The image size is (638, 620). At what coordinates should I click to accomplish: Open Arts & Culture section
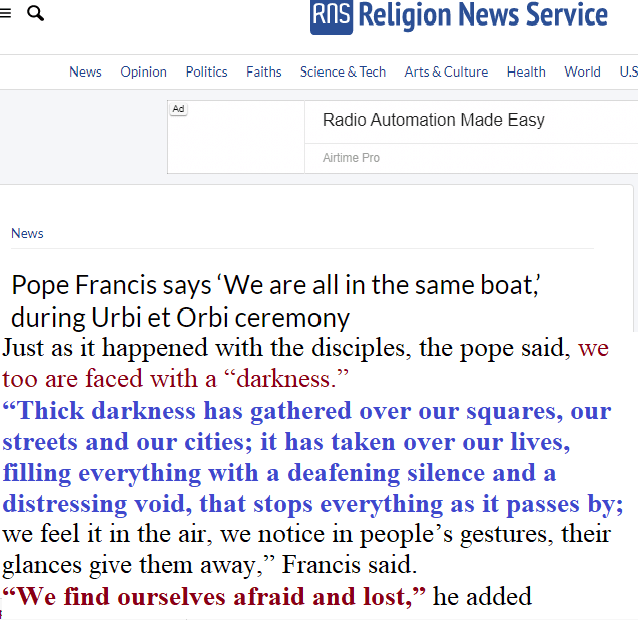click(x=446, y=72)
